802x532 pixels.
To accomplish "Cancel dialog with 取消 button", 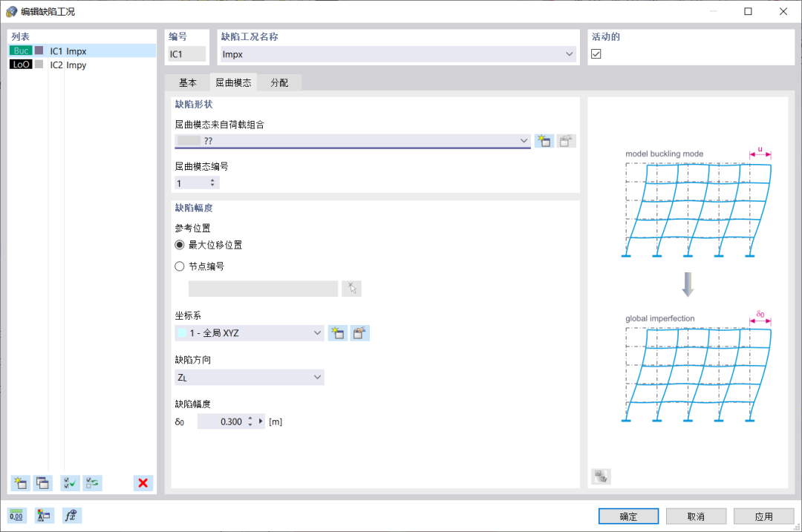I will coord(696,516).
